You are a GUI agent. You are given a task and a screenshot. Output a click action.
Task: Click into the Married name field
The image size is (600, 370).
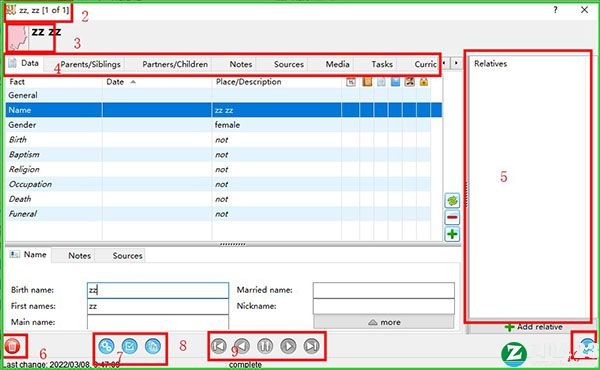[x=384, y=290]
